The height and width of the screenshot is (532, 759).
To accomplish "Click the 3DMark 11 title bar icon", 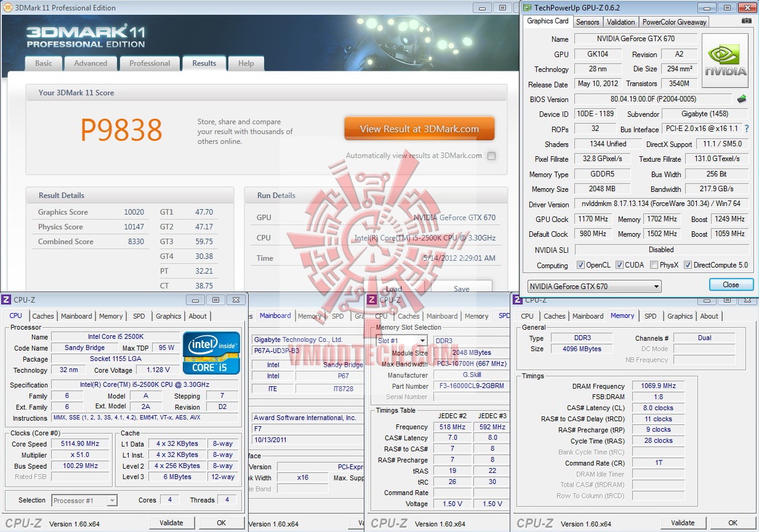I will coord(7,8).
